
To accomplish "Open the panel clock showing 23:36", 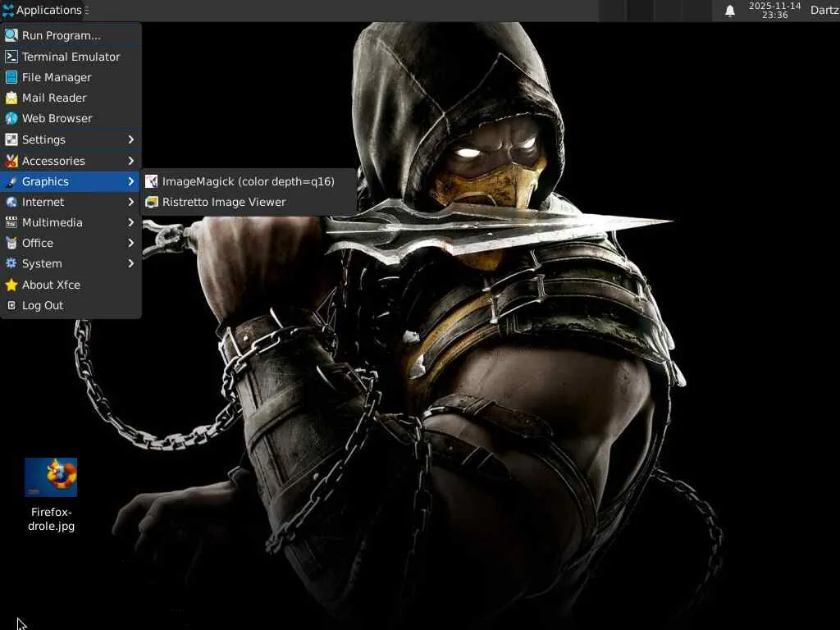I will click(x=774, y=11).
